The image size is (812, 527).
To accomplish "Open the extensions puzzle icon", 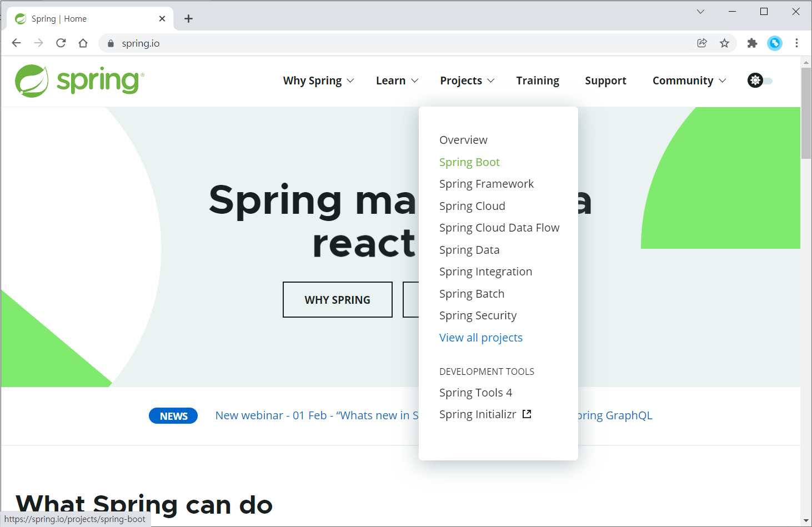I will click(752, 43).
